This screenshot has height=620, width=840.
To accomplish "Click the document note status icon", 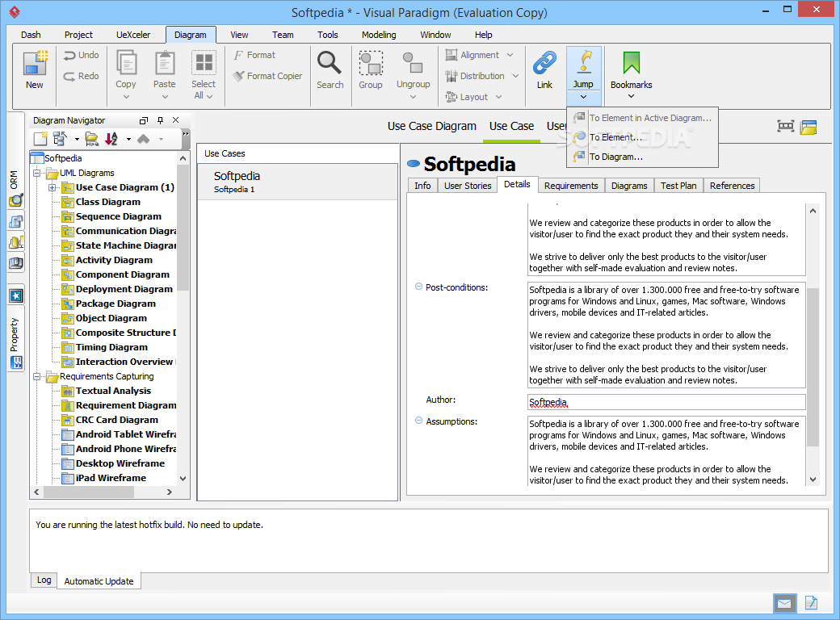I will (x=811, y=603).
